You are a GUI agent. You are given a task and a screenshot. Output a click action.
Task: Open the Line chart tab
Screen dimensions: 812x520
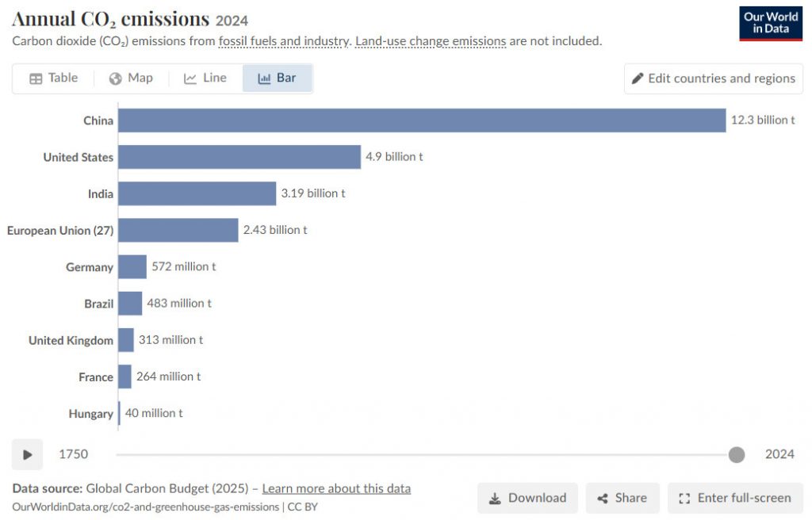[x=205, y=78]
